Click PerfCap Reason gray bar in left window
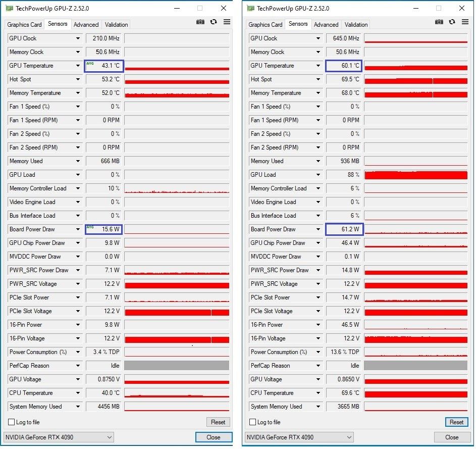The height and width of the screenshot is (449, 476). (177, 366)
